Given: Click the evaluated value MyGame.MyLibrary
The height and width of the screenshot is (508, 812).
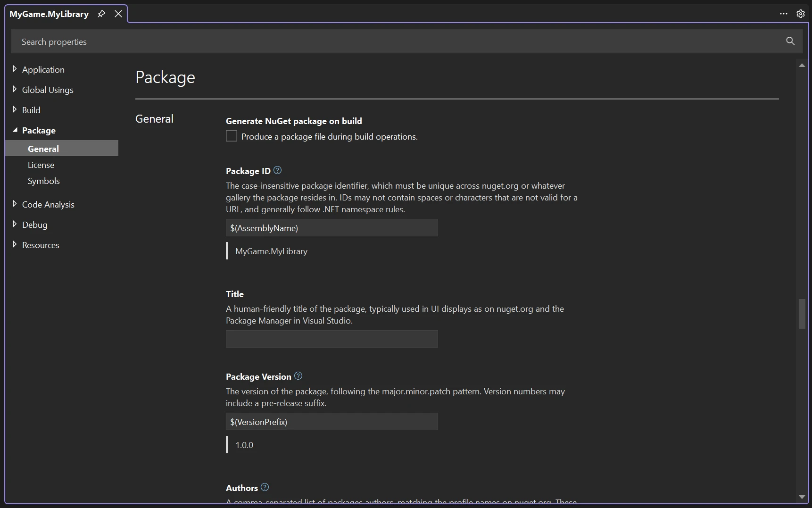Looking at the screenshot, I should 271,251.
